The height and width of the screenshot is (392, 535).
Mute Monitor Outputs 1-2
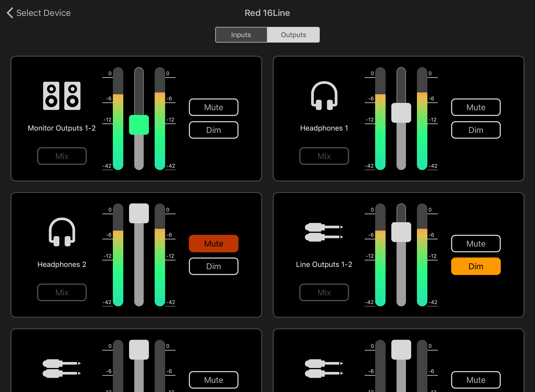click(214, 107)
